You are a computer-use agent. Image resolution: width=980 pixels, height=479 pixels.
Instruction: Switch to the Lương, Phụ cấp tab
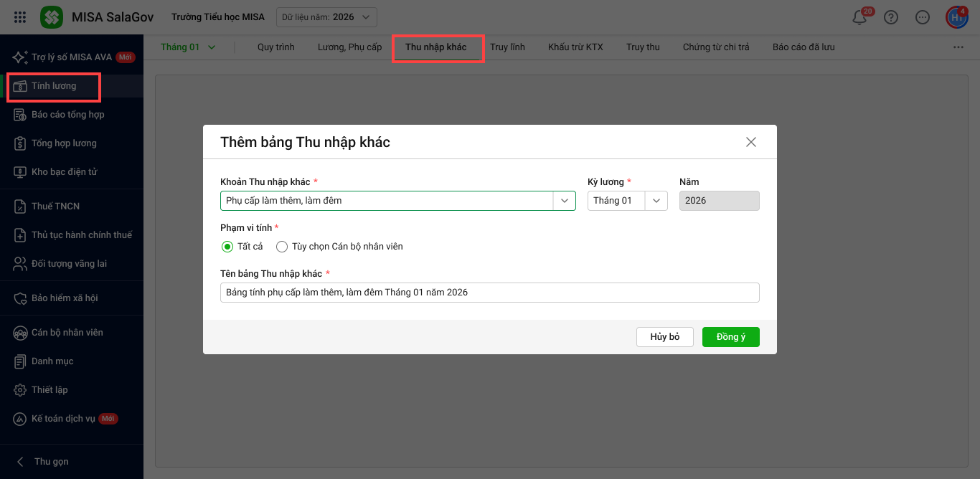point(349,47)
